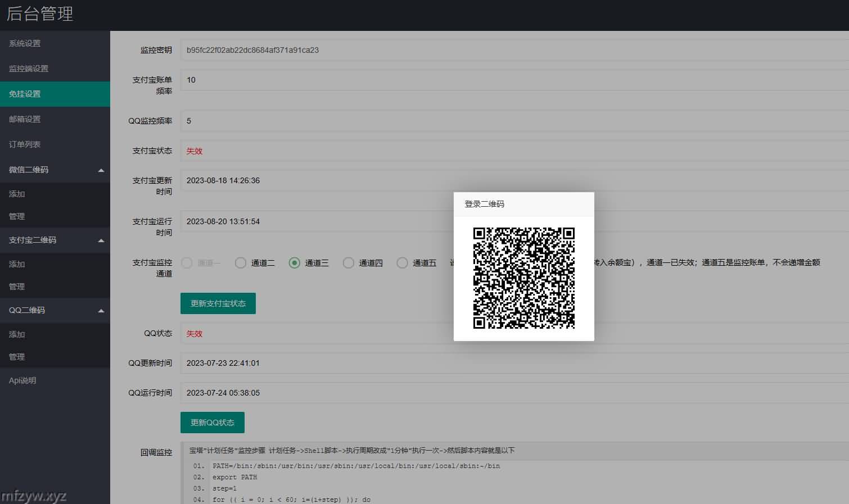Viewport: 849px width, 504px height.
Task: Open 系统设置 in the sidebar
Action: click(x=25, y=43)
